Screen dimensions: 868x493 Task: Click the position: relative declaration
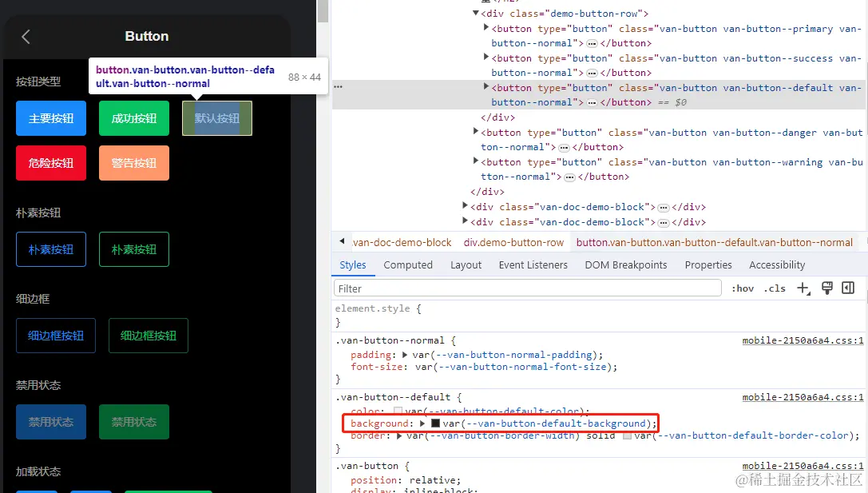point(406,479)
